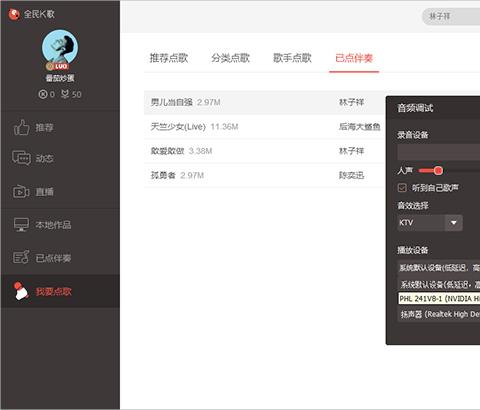Click the 音频调试 panel title
480x410 pixels.
click(415, 108)
